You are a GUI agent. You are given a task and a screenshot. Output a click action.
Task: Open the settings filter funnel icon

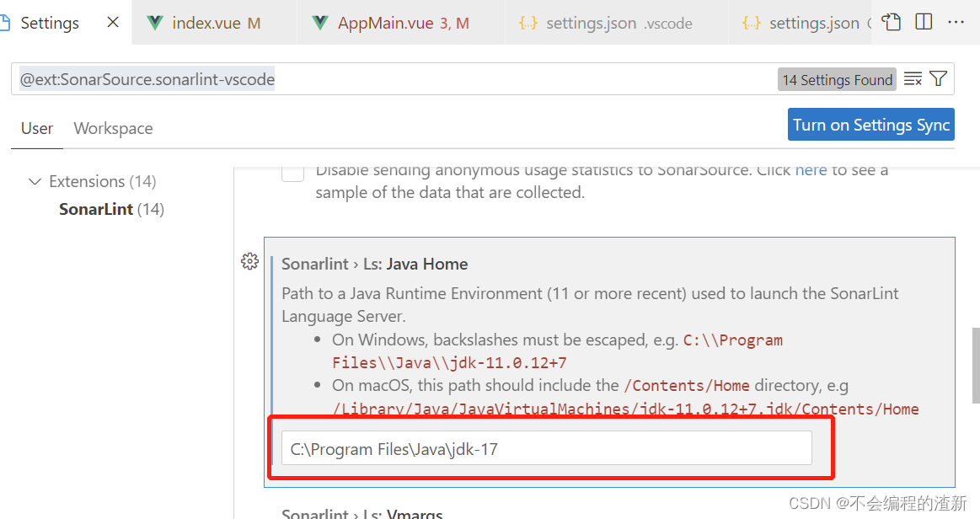tap(938, 78)
